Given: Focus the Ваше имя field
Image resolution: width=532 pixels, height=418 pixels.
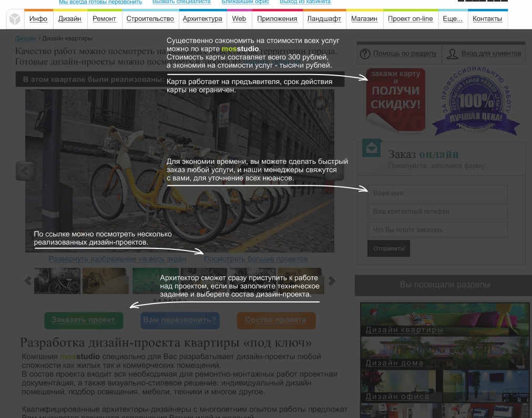Looking at the screenshot, I should point(438,193).
